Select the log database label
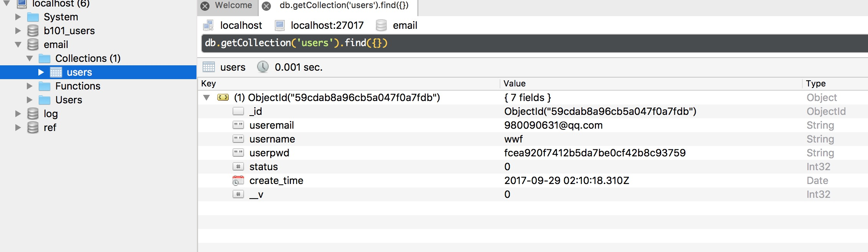This screenshot has height=252, width=868. click(51, 114)
